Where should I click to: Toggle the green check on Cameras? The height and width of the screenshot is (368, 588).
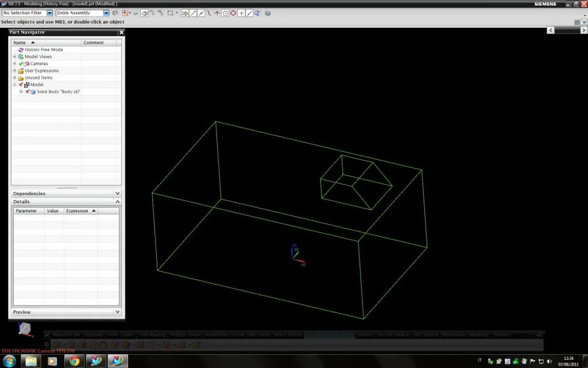[21, 64]
